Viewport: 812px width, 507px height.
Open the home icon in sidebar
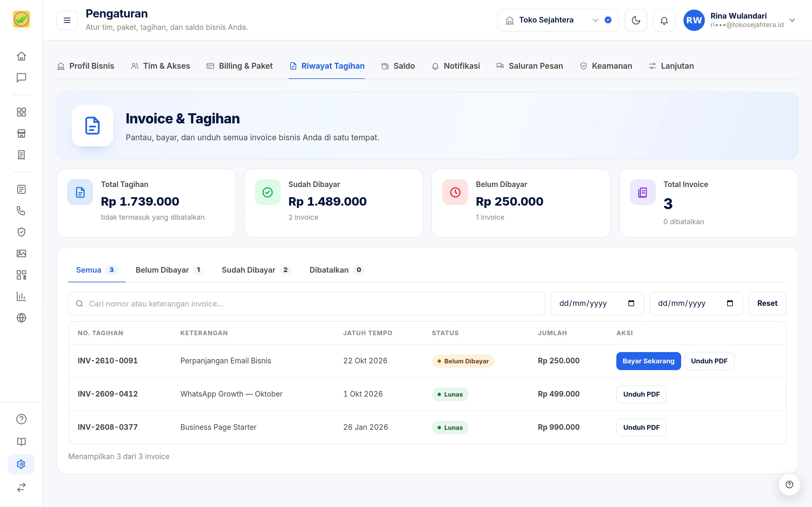click(x=21, y=56)
